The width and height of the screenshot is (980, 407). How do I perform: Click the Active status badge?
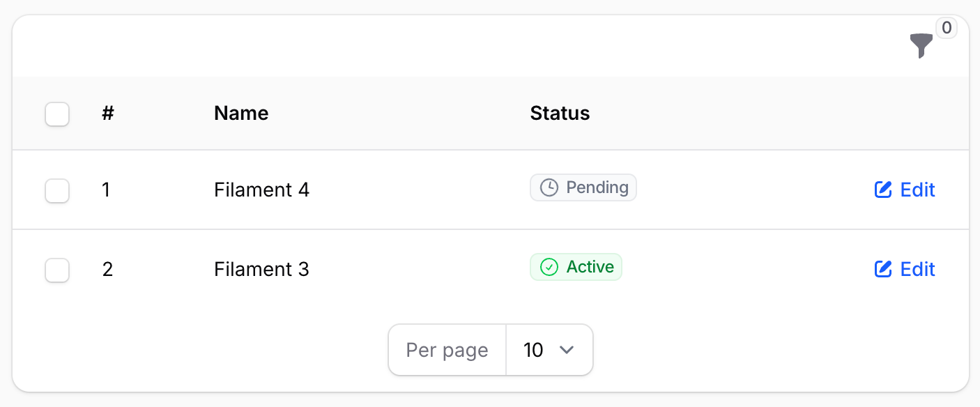[x=576, y=267]
